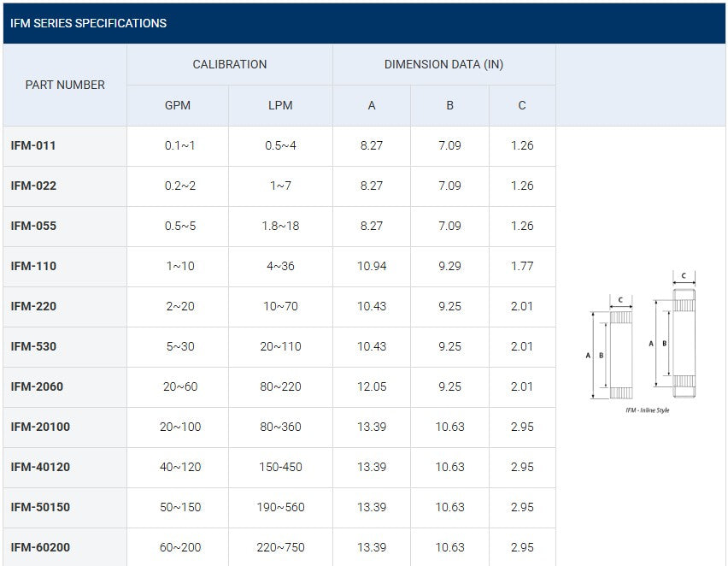Click LPM value 10~70

pyautogui.click(x=280, y=306)
